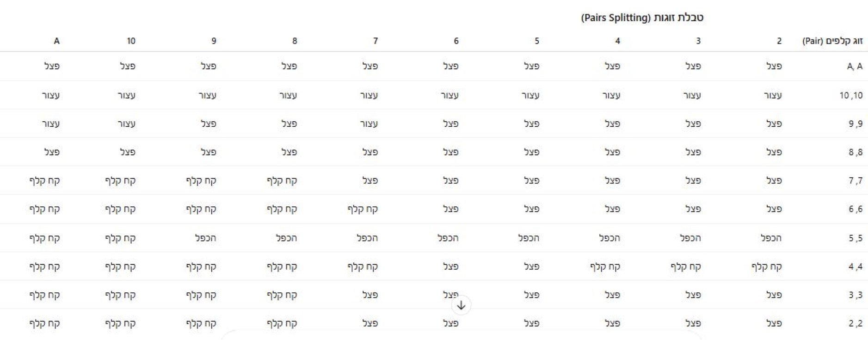Click 'הכפל' in 5,5 row under column 9
The height and width of the screenshot is (340, 868).
click(205, 238)
